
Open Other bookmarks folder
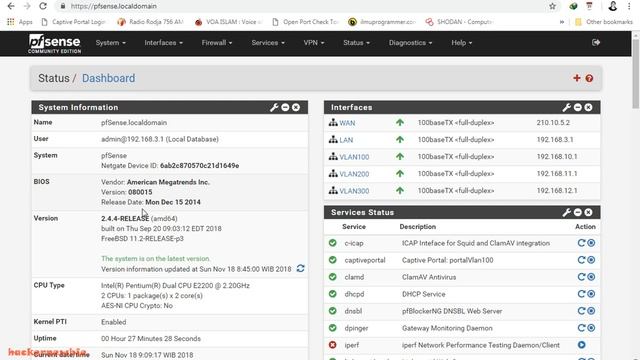[x=604, y=22]
